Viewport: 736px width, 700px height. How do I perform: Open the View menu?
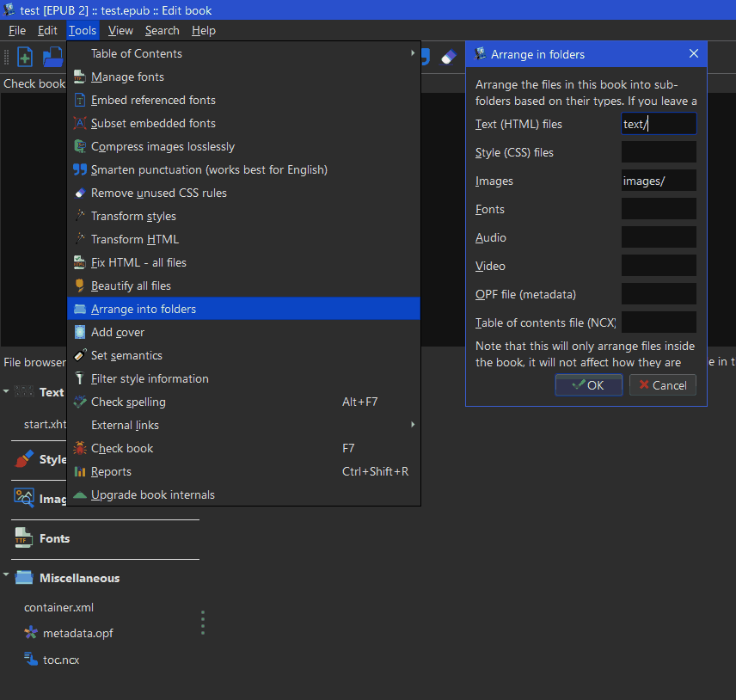click(120, 30)
